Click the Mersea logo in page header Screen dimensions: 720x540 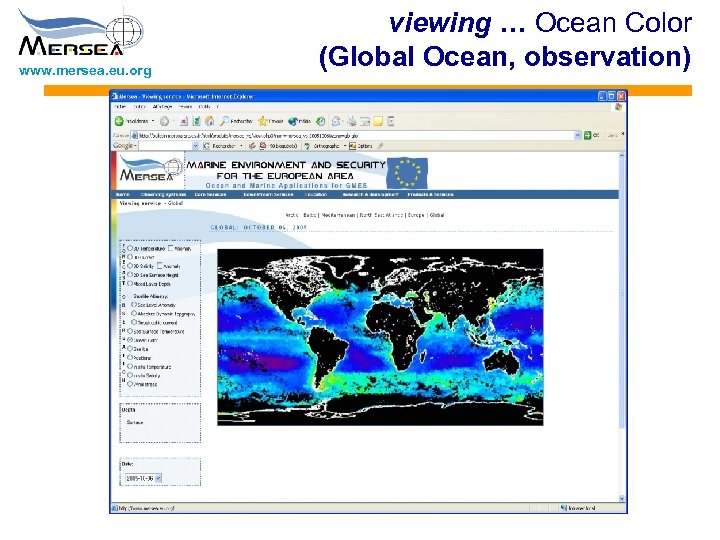(x=149, y=170)
